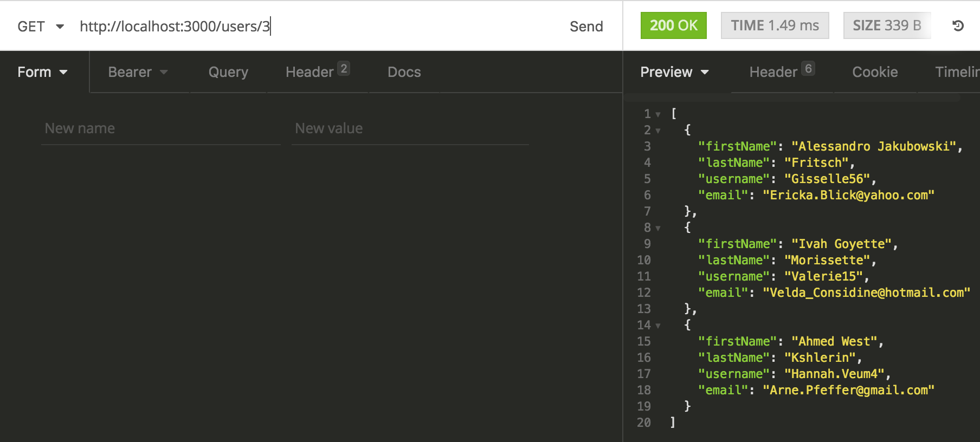980x442 pixels.
Task: Open the response history icon
Action: (958, 25)
